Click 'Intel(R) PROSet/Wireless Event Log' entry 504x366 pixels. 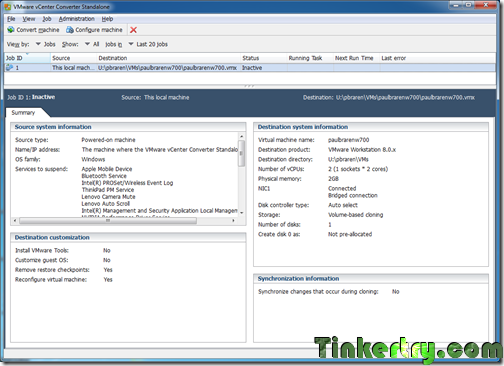click(x=127, y=183)
